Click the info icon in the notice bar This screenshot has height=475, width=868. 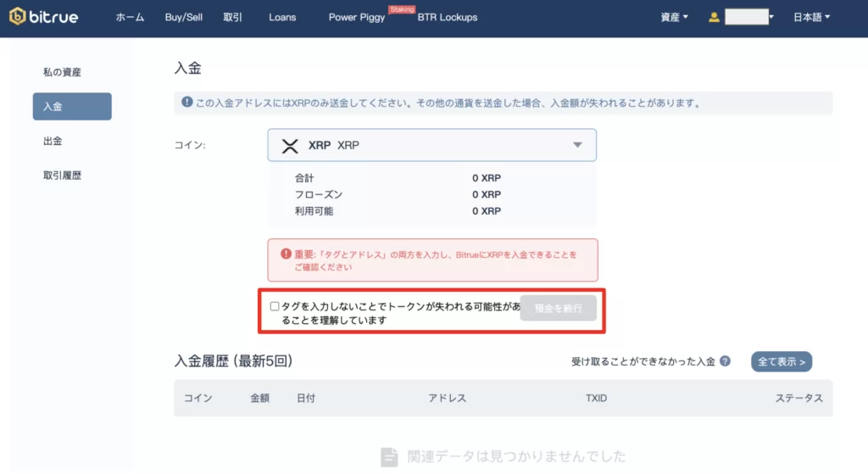pos(187,103)
